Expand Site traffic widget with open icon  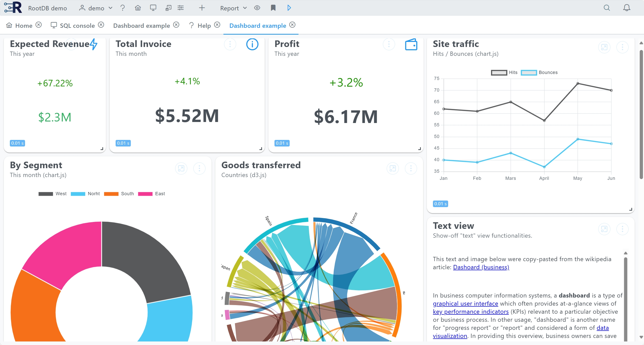[604, 47]
